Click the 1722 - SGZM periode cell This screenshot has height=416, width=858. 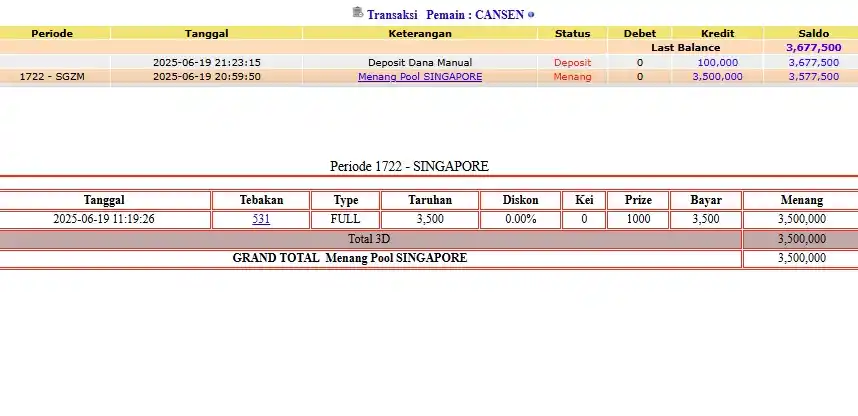pos(52,77)
